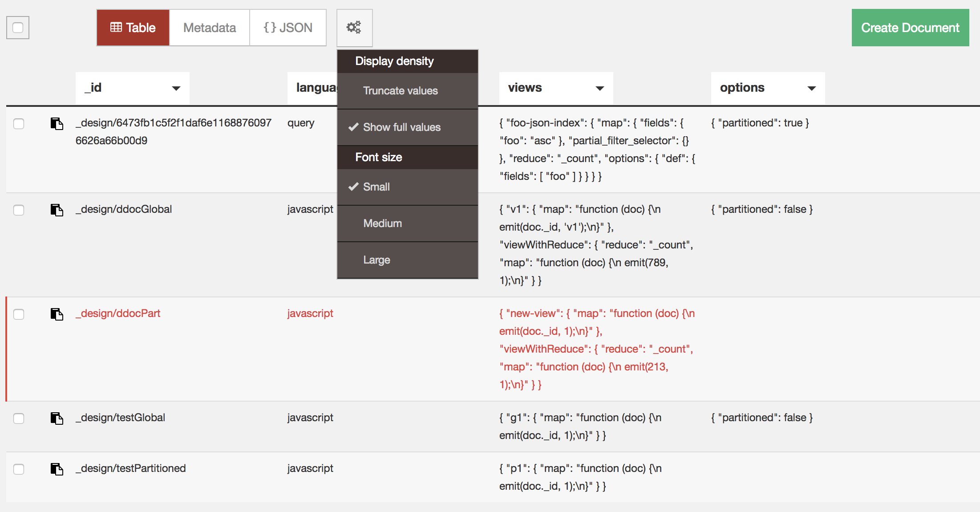Open the _design/testGlobal document link
The image size is (980, 512).
[120, 418]
